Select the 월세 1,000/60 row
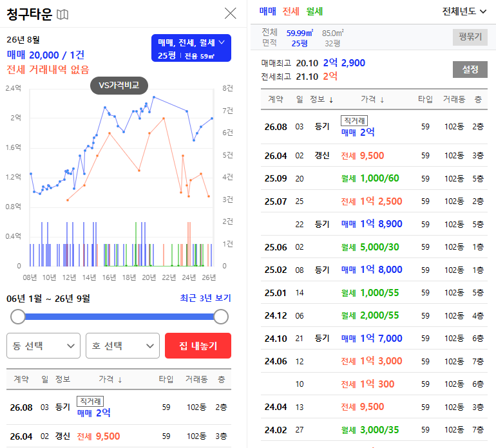 click(374, 178)
